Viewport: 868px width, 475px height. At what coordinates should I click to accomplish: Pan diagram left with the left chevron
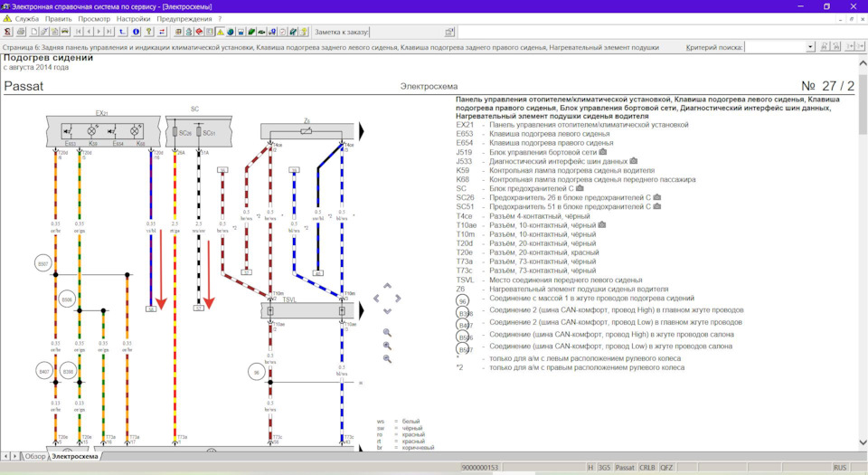[377, 299]
